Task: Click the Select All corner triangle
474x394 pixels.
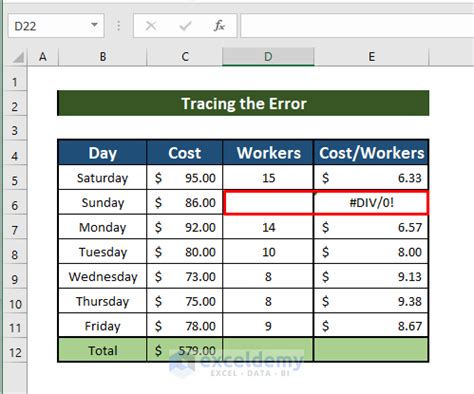Action: pos(18,57)
